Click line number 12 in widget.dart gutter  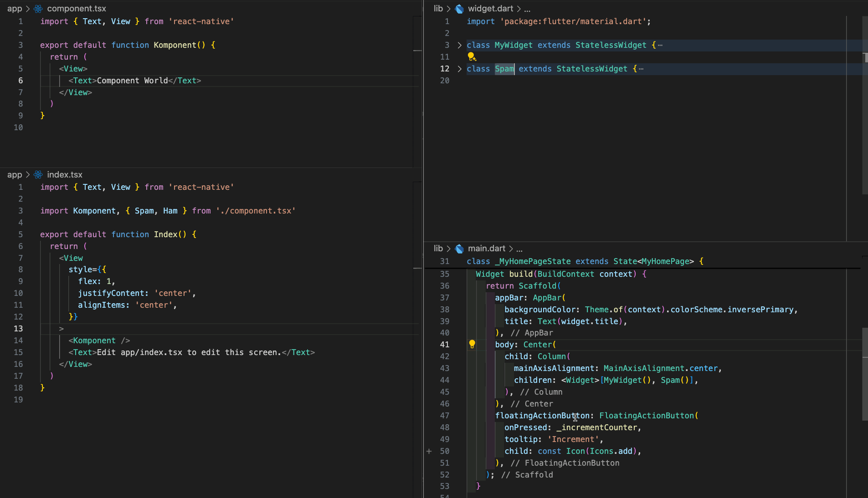pyautogui.click(x=445, y=69)
